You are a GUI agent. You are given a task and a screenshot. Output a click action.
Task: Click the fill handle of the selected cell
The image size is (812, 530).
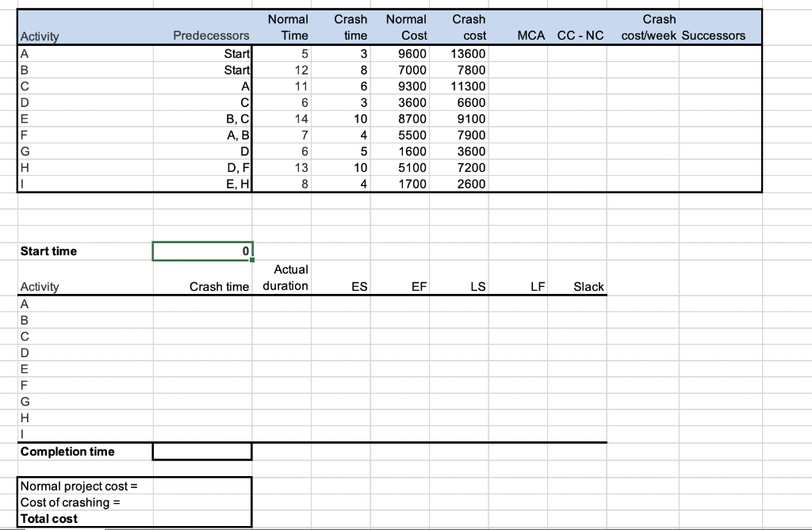point(253,259)
